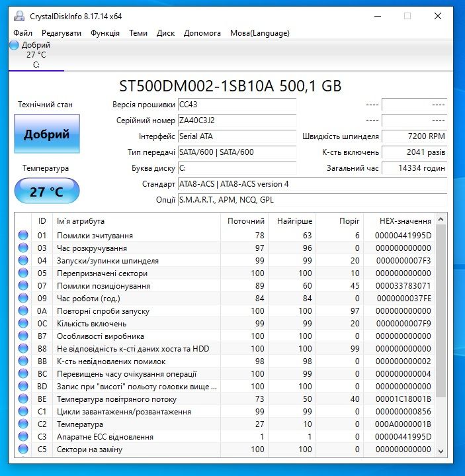Open the Редагувати menu

click(62, 33)
